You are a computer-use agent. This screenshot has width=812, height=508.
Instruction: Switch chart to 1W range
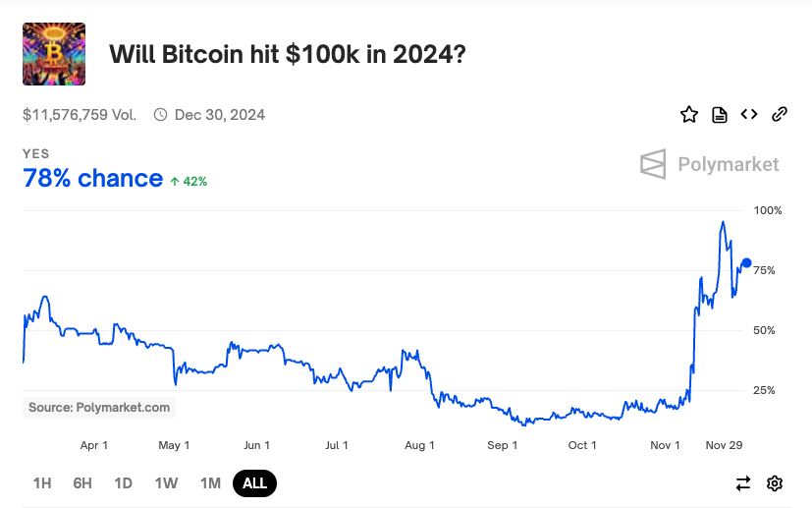pos(166,483)
